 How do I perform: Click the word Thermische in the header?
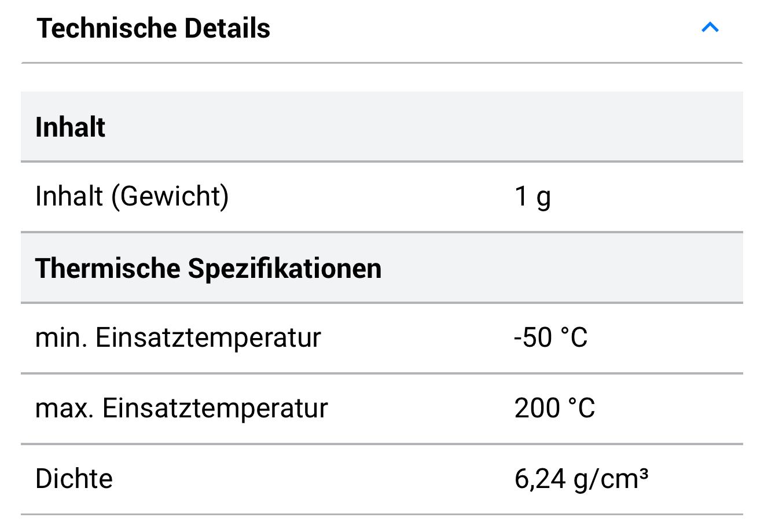click(107, 269)
